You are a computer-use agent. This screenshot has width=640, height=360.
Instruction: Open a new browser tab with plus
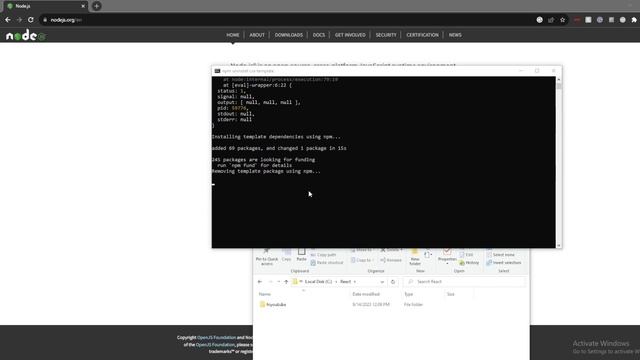[x=96, y=6]
